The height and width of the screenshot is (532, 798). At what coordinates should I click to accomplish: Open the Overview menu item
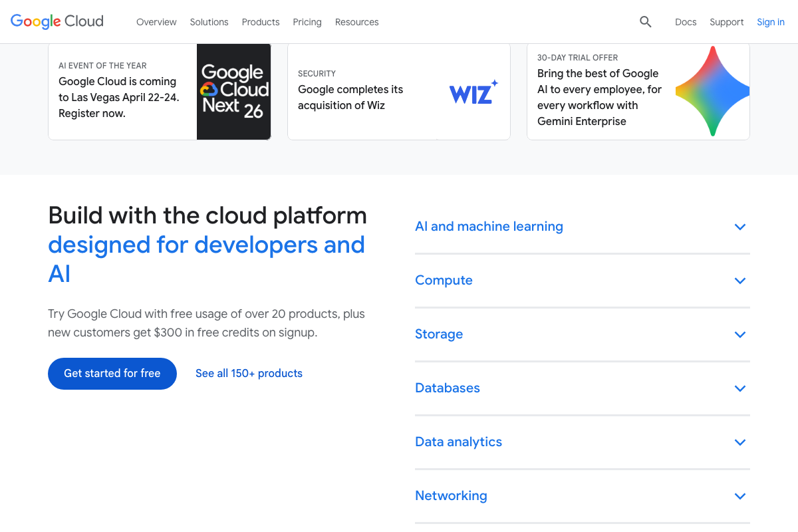tap(156, 22)
